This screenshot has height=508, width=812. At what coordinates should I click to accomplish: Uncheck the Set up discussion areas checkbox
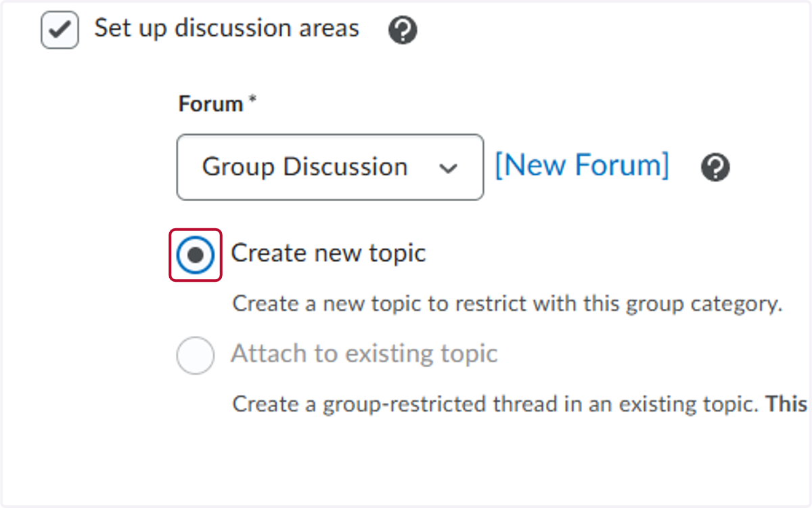tap(60, 30)
